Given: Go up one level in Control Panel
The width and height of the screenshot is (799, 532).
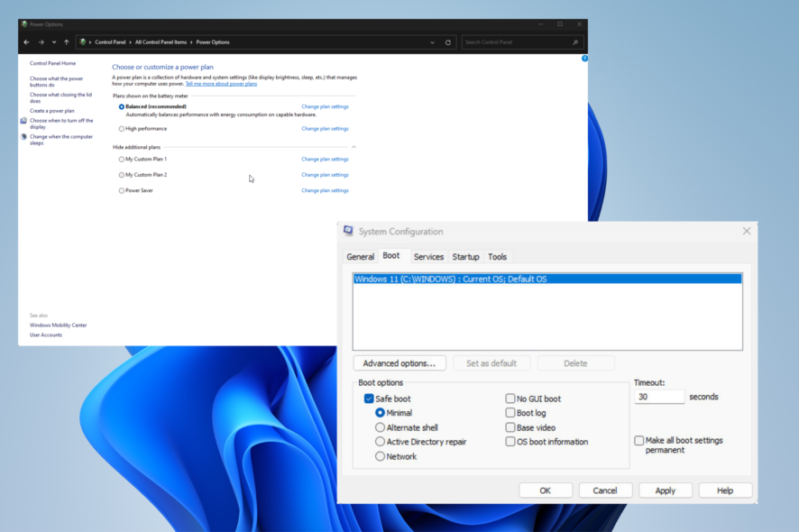Looking at the screenshot, I should 66,42.
